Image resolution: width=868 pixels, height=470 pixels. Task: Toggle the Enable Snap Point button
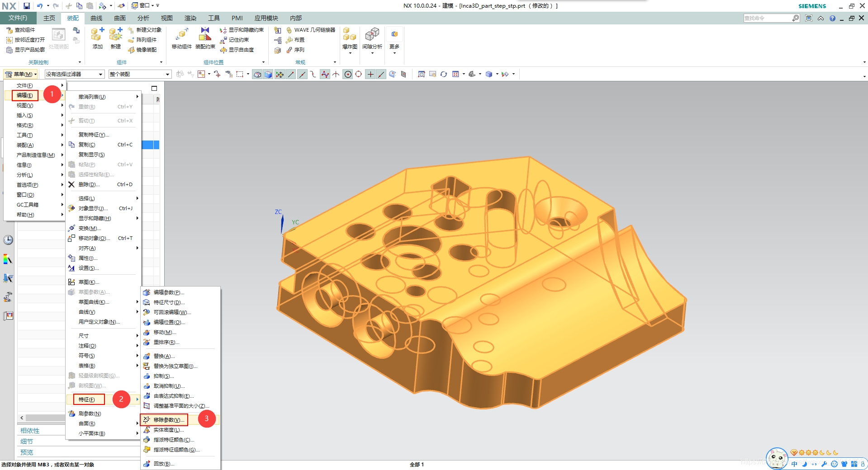pos(280,74)
